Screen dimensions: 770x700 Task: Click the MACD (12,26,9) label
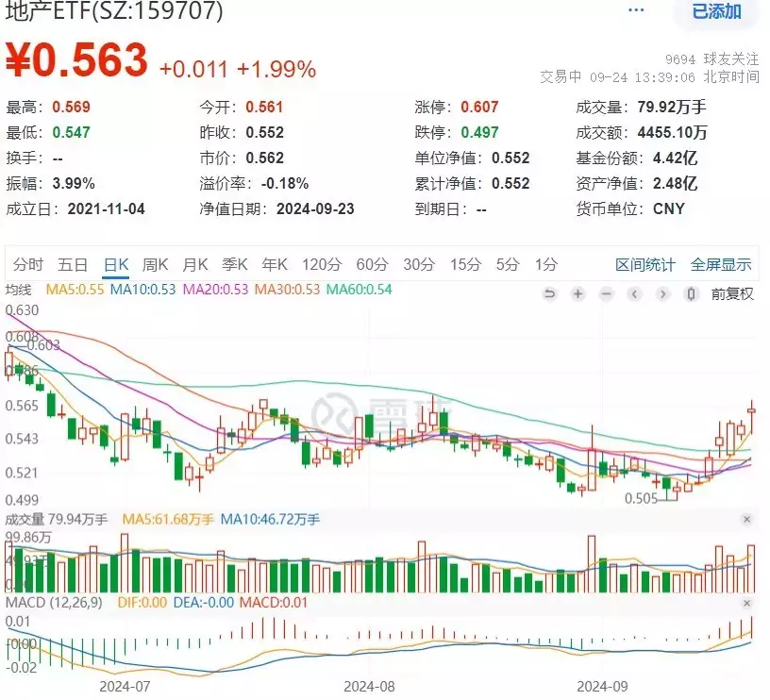(54, 603)
